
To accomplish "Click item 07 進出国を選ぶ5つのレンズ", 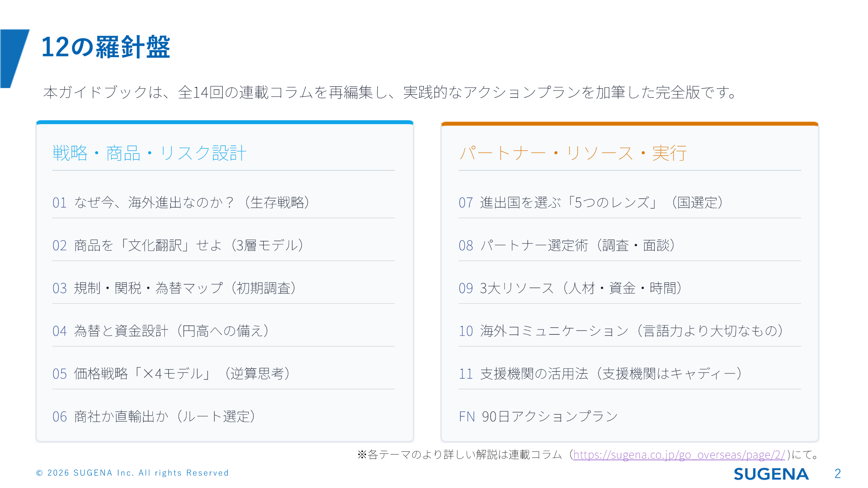I will [x=590, y=203].
